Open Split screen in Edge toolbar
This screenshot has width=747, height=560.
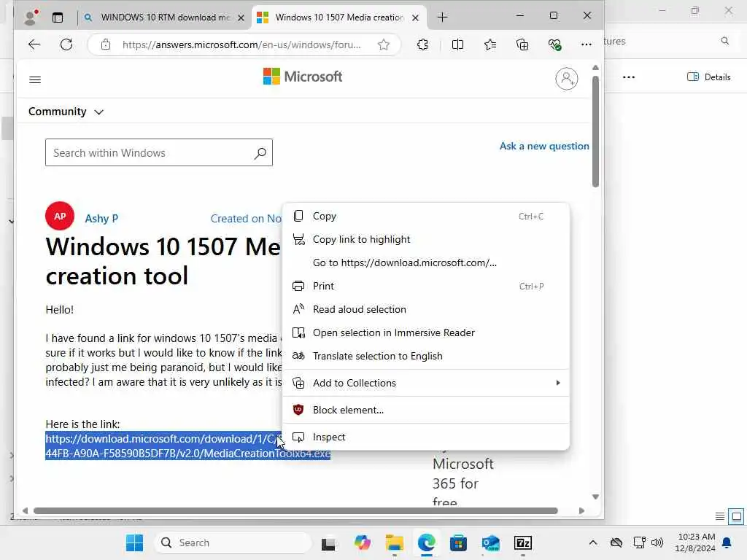point(457,44)
